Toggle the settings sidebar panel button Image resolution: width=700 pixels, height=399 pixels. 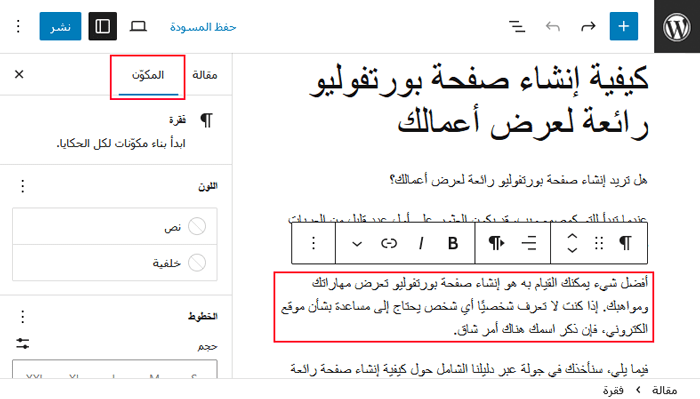coord(103,26)
